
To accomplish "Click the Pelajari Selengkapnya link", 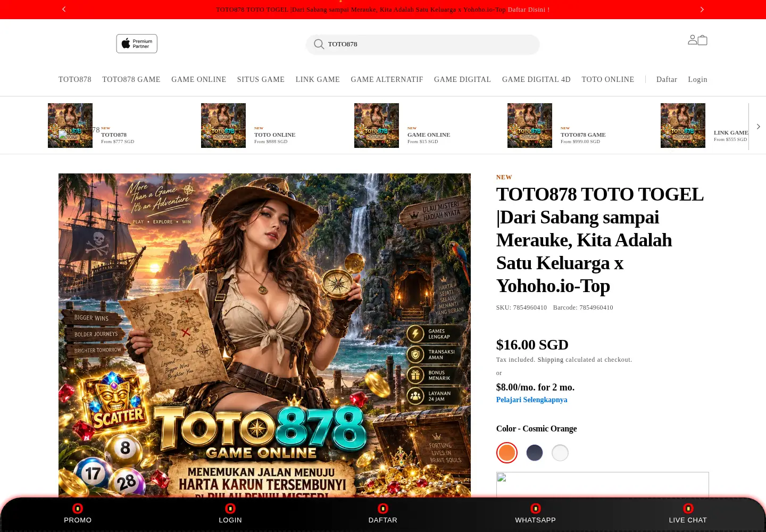I will [x=531, y=400].
